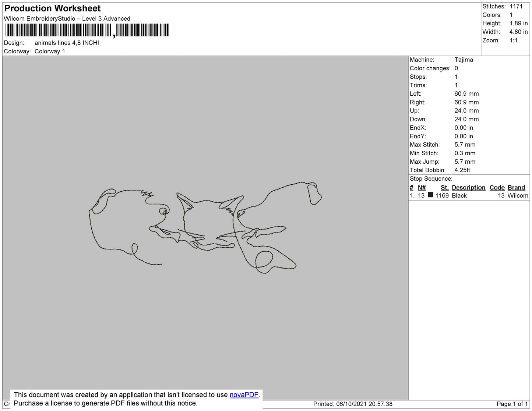Select the Color changes value 0
This screenshot has height=411, width=532.
point(456,68)
